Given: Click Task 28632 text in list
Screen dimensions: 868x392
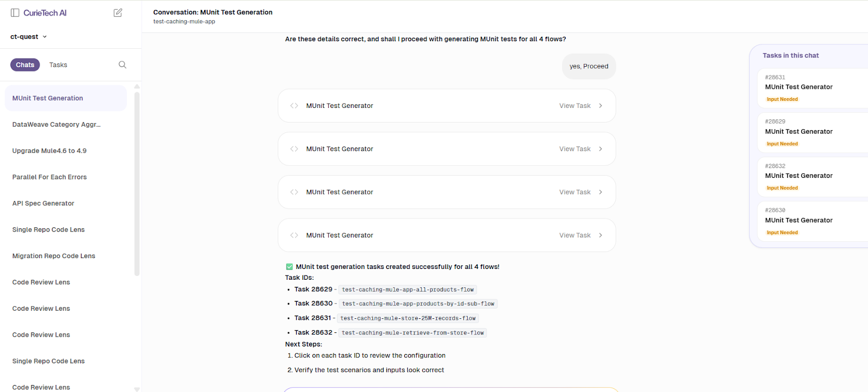Looking at the screenshot, I should pyautogui.click(x=313, y=332).
